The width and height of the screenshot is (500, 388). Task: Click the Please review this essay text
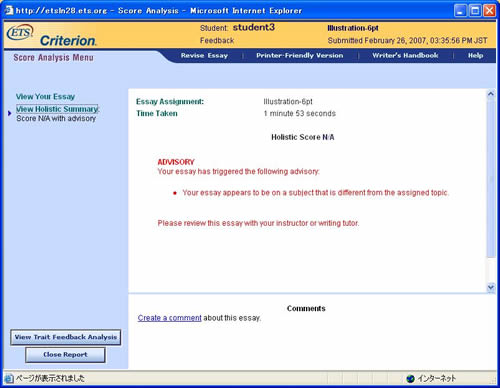(258, 223)
